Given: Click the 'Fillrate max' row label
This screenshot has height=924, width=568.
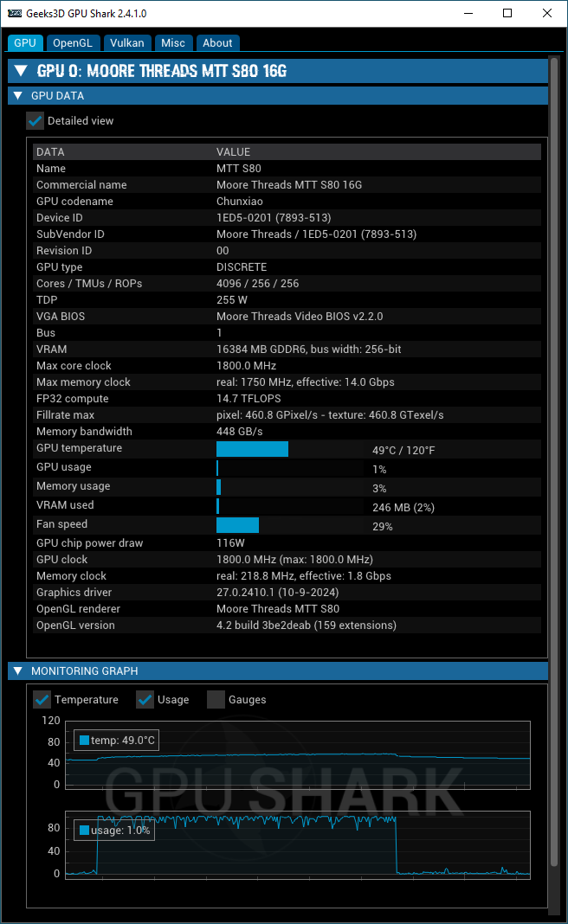Looking at the screenshot, I should pyautogui.click(x=65, y=415).
